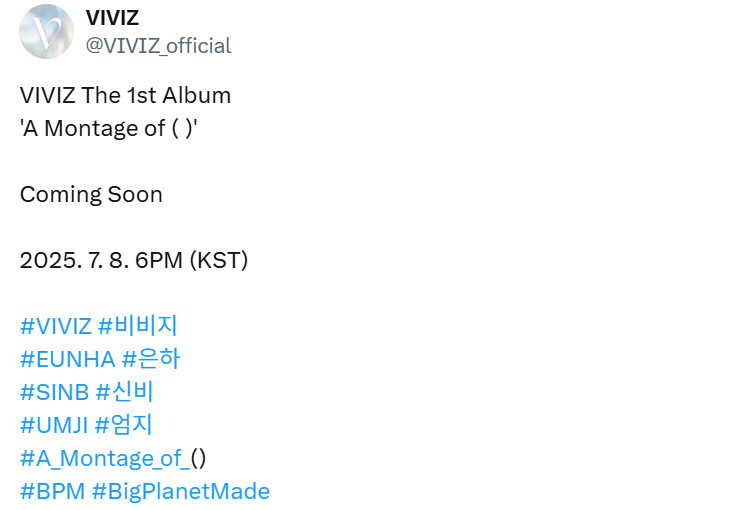
Task: Open the #A_Montage_of_ hashtag
Action: click(104, 458)
